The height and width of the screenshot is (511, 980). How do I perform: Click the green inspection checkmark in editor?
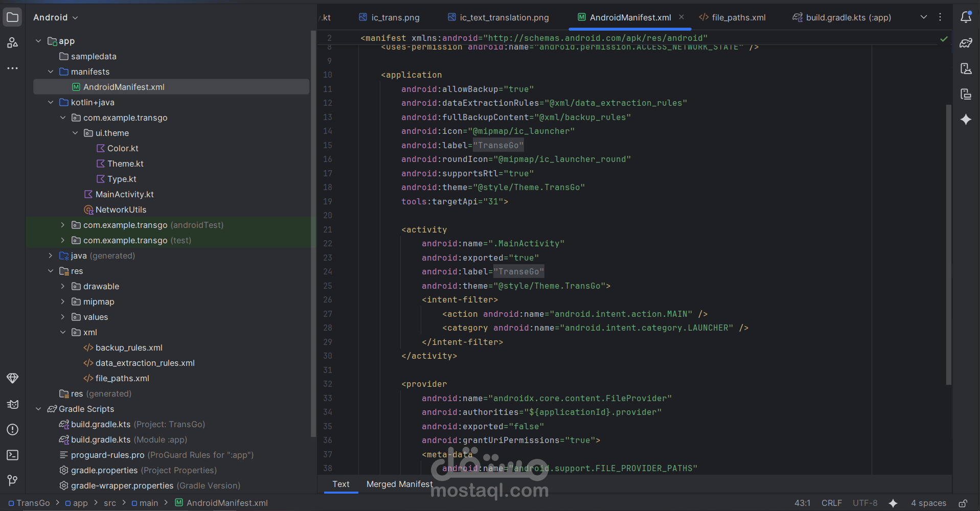944,39
